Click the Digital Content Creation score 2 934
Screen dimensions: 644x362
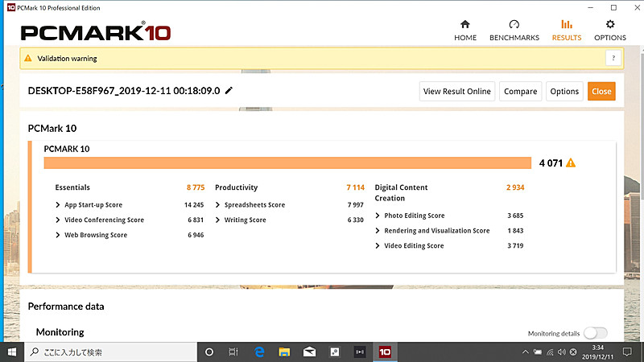515,187
